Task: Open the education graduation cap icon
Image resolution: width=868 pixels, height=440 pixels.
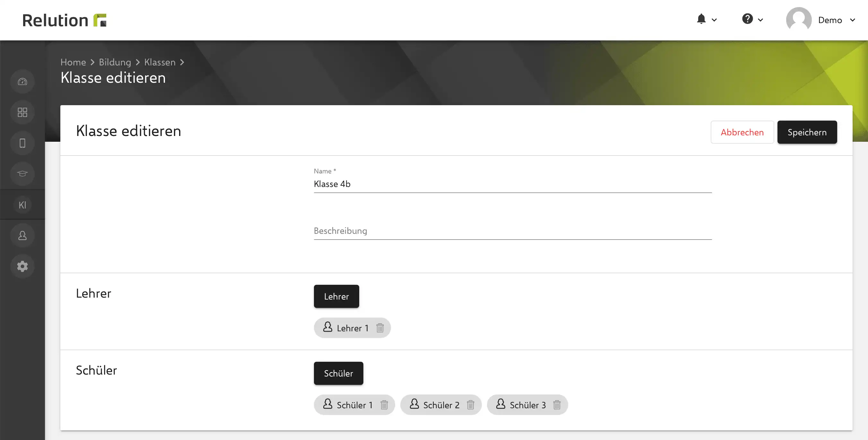Action: tap(22, 174)
